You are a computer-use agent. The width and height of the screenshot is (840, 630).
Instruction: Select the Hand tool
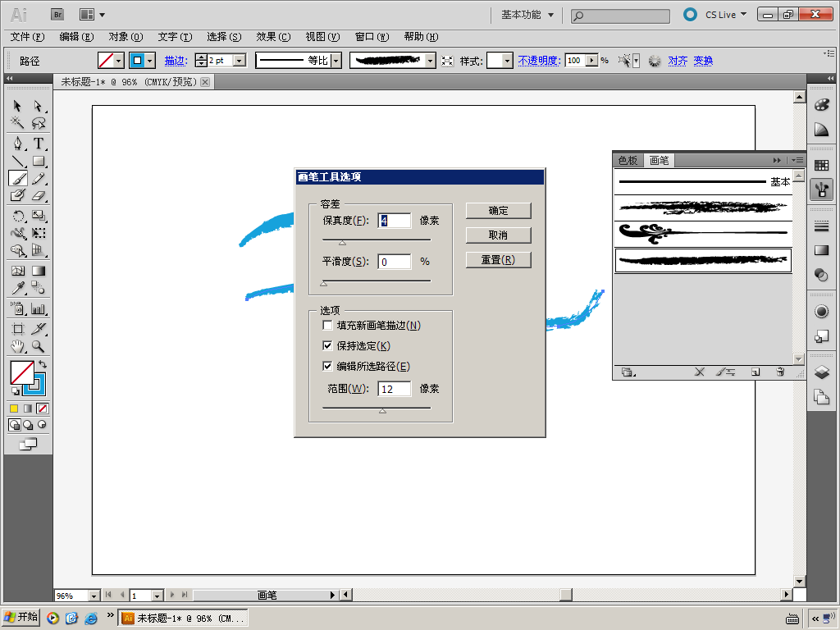[17, 347]
